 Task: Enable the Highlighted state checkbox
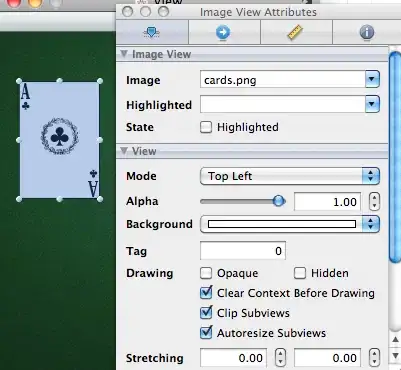[206, 127]
